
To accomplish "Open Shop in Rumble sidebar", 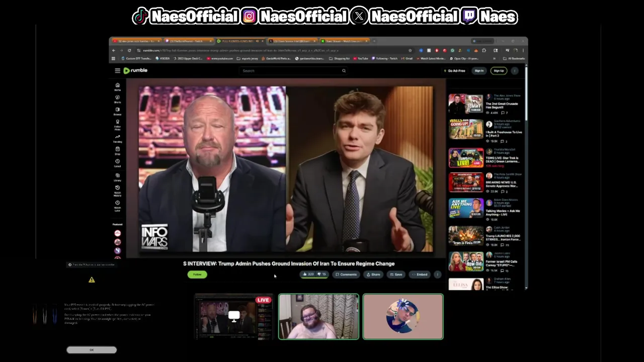I will (117, 151).
